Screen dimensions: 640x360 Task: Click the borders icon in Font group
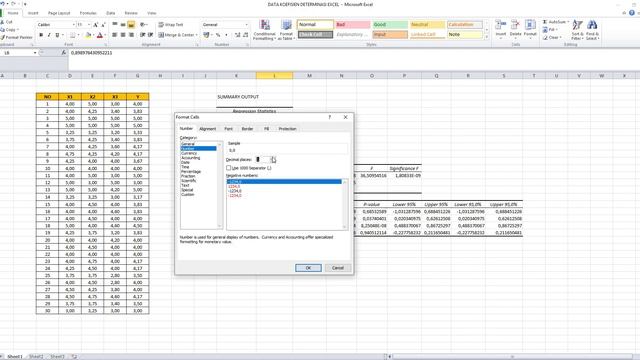point(72,36)
